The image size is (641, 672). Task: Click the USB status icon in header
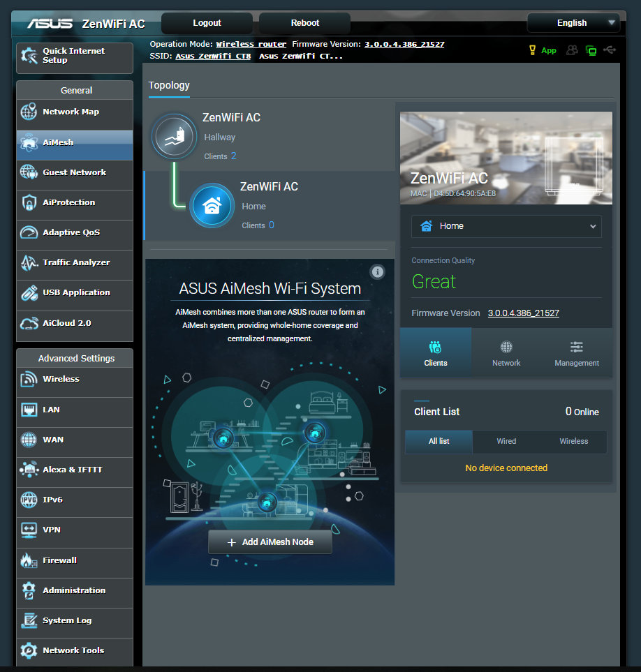pos(610,50)
